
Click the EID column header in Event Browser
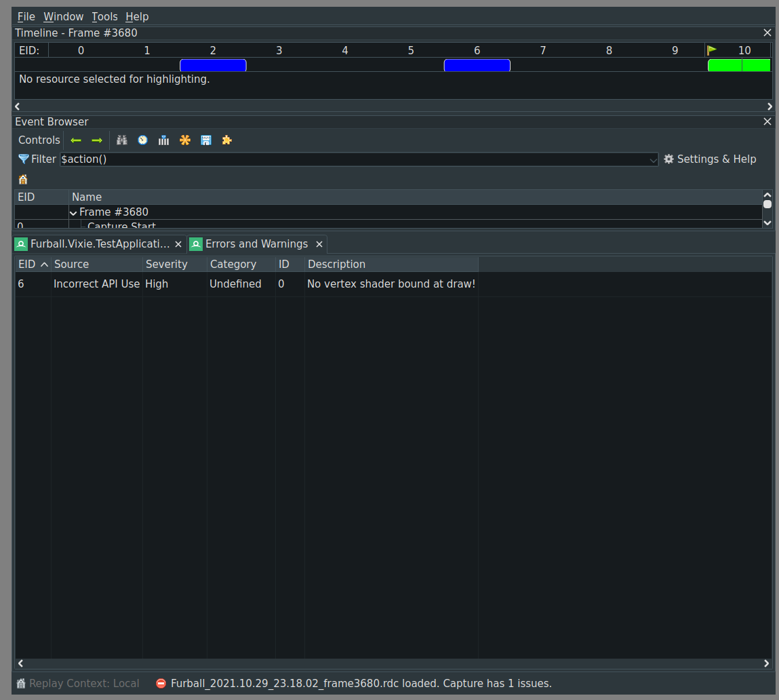tap(42, 197)
